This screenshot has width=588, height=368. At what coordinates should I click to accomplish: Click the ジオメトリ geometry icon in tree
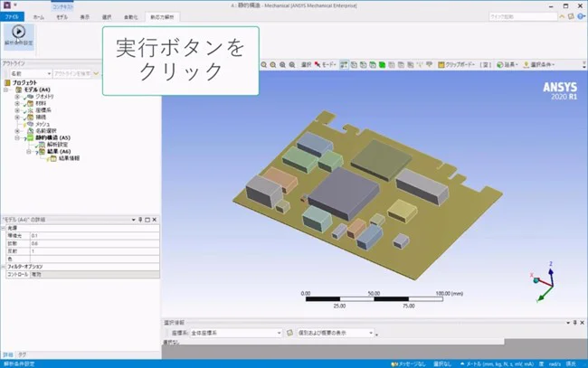(31, 97)
